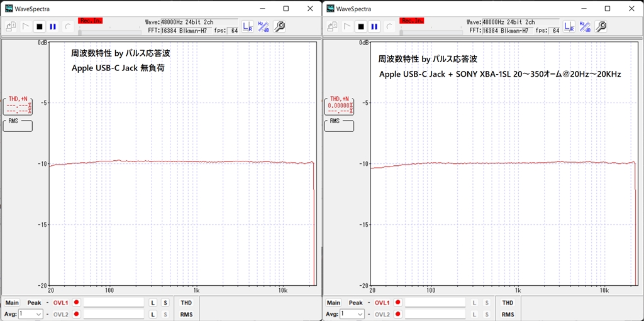This screenshot has height=321, width=644.
Task: Click the OVL2 label in right window
Action: pyautogui.click(x=382, y=314)
